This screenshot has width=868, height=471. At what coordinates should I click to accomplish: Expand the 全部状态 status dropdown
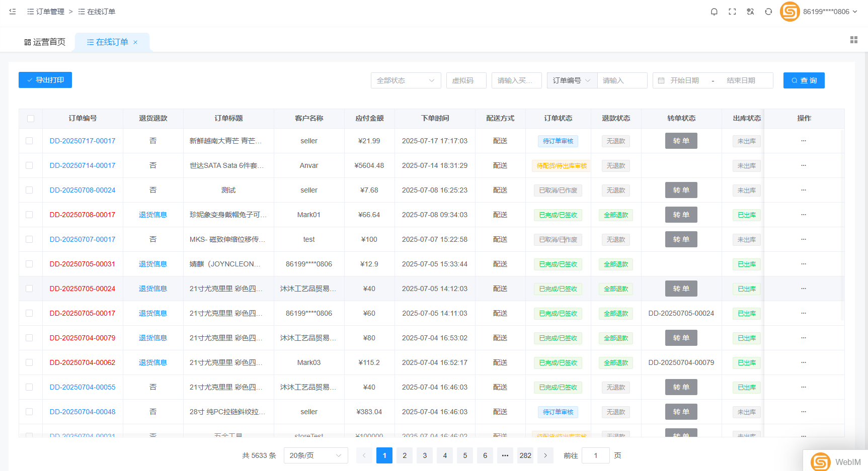coord(406,80)
